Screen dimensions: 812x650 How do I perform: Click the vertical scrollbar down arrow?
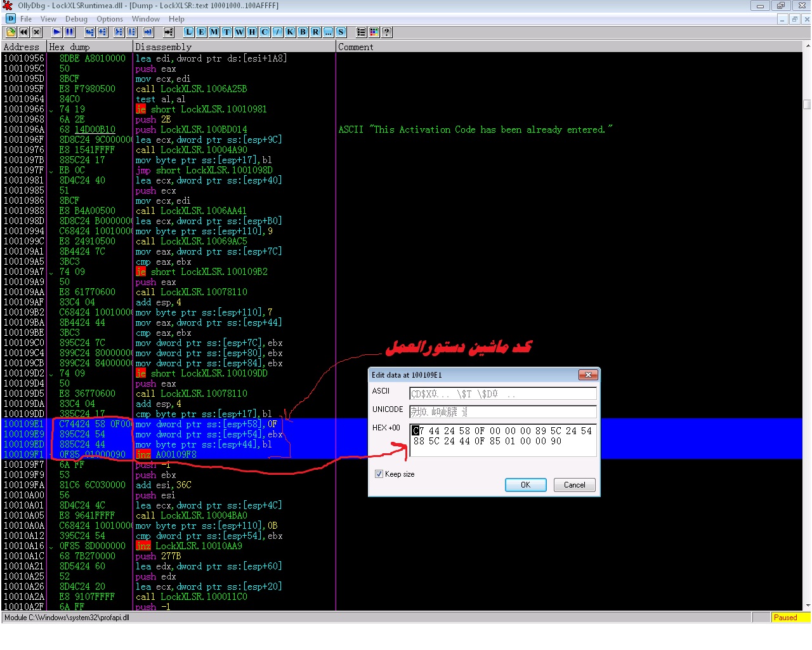(807, 606)
